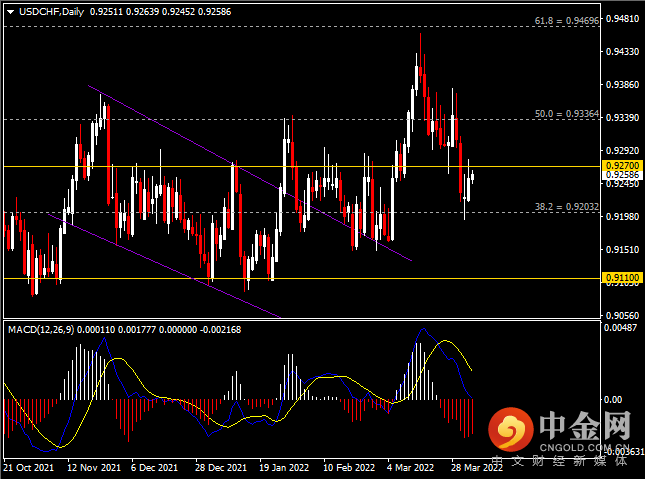
Task: Select the upper purple channel trendline
Action: tap(250, 173)
